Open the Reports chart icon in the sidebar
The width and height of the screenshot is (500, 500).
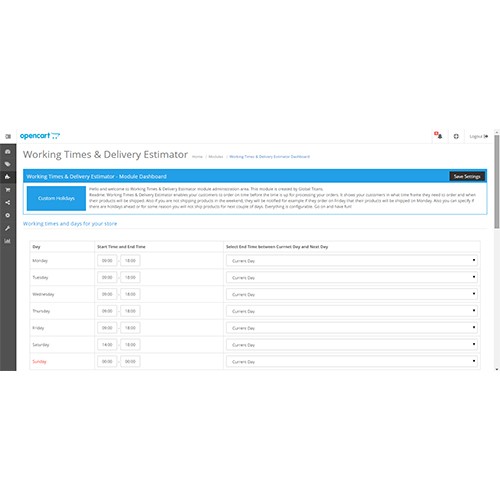click(x=8, y=241)
